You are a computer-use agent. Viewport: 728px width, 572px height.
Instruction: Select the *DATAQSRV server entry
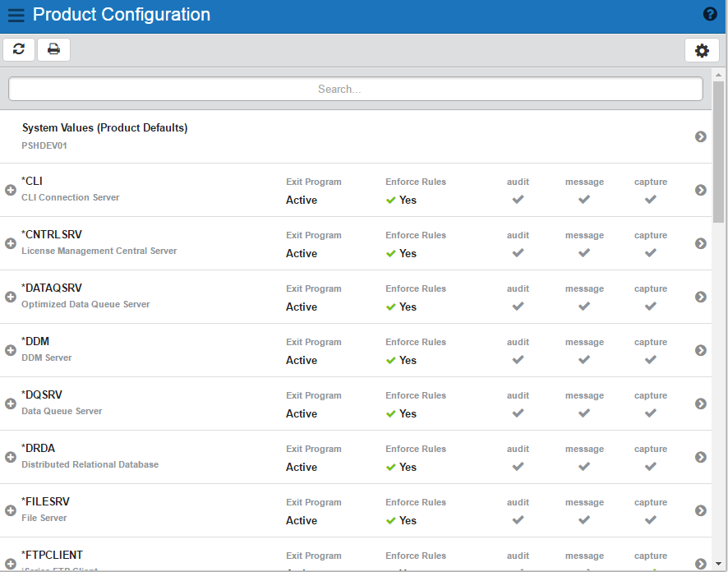pyautogui.click(x=52, y=288)
